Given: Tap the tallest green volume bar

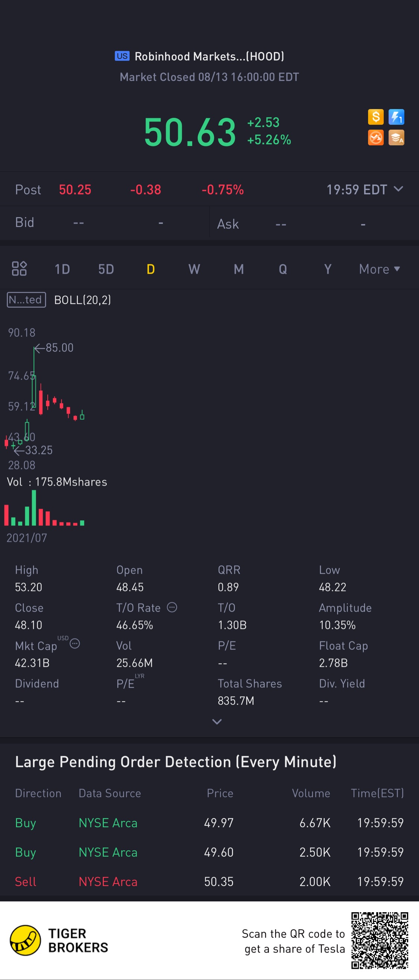Looking at the screenshot, I should point(34,508).
